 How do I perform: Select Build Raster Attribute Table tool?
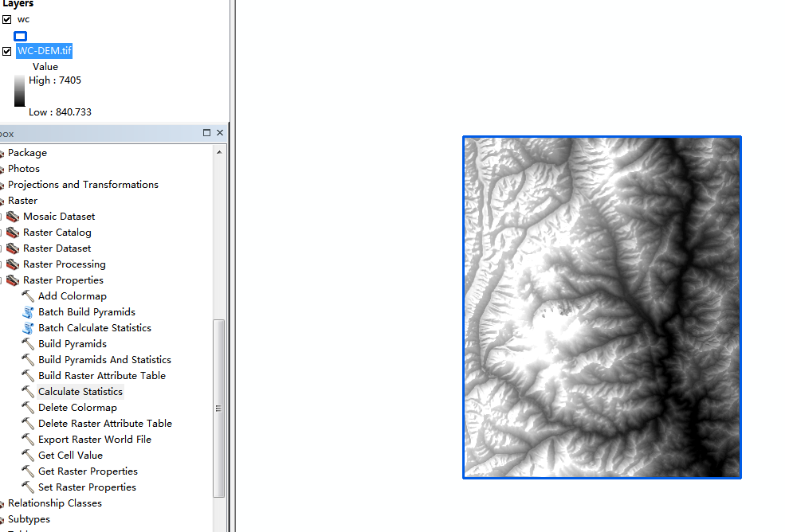click(102, 376)
